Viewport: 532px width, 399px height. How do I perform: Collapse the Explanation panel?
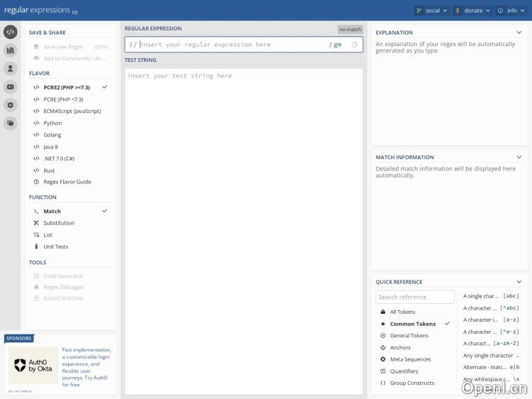tap(519, 32)
